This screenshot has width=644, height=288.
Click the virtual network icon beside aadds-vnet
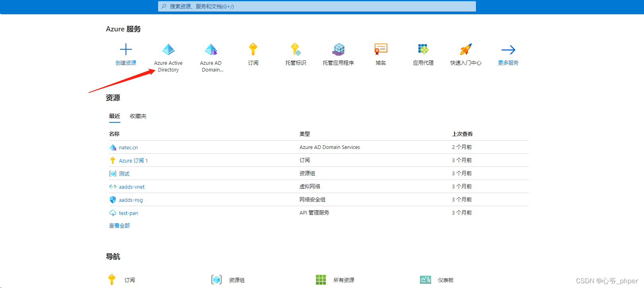[x=113, y=187]
